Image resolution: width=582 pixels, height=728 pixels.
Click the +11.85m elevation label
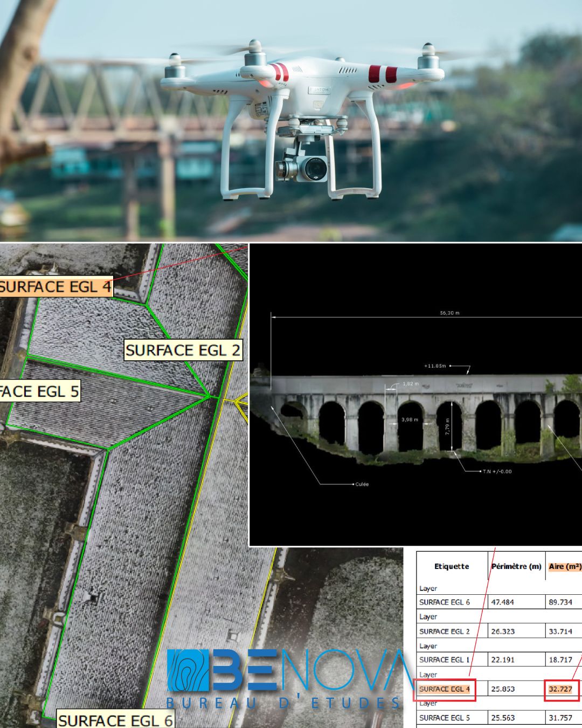click(x=435, y=366)
